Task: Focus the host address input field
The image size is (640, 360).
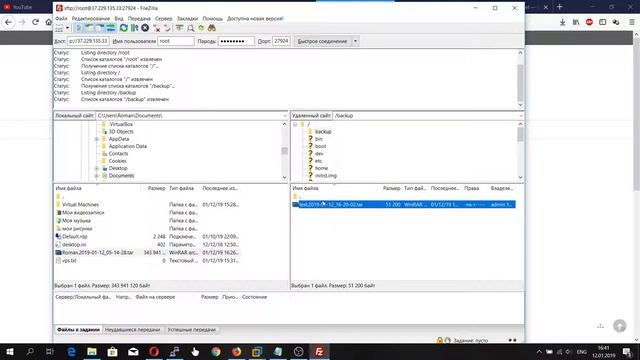Action: coord(88,41)
